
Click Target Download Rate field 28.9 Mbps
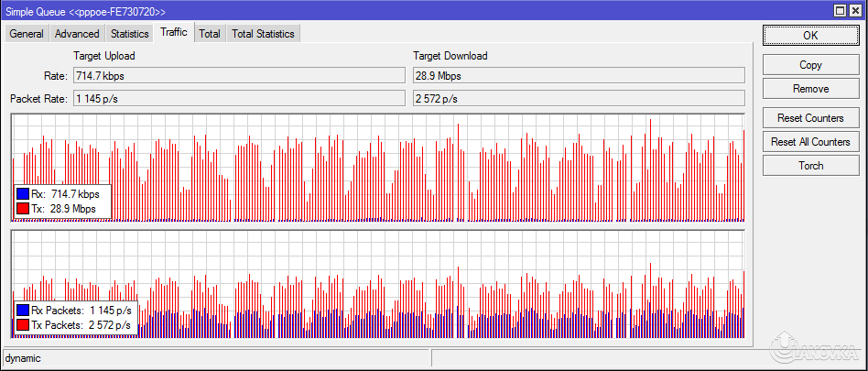[579, 76]
